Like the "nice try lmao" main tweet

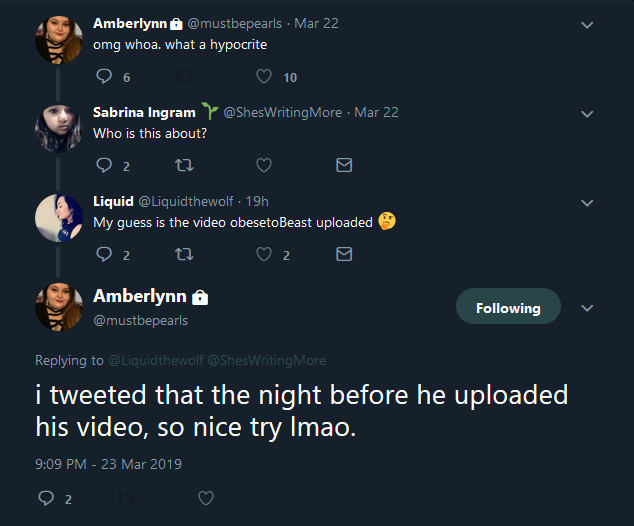206,498
